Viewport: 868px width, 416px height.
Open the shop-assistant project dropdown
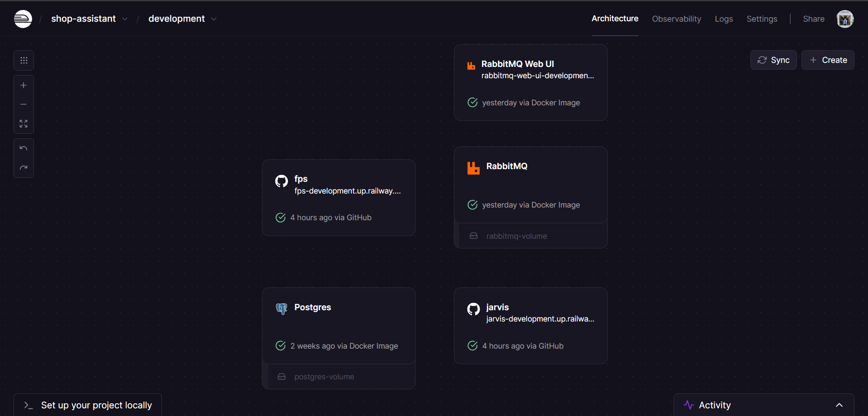(90, 19)
